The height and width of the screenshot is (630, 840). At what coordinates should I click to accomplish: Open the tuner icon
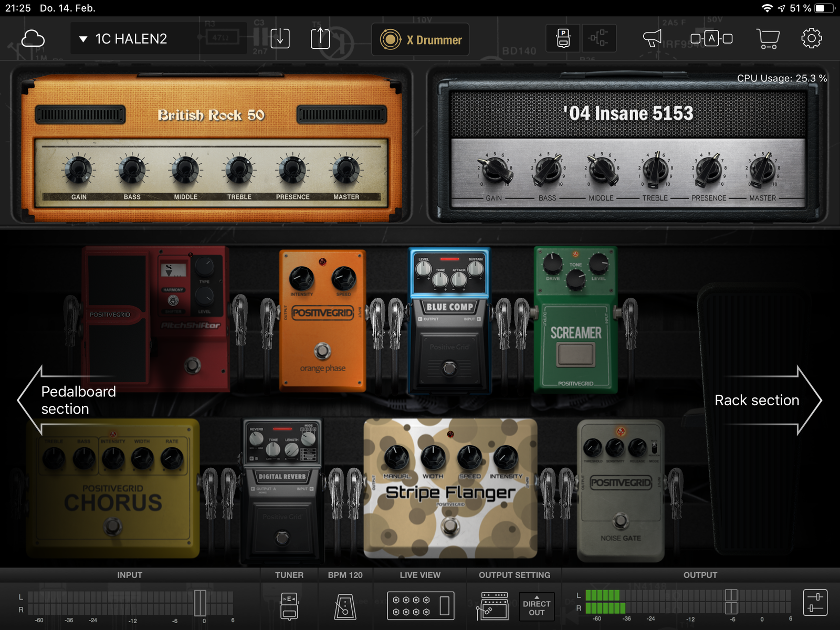pos(289,606)
